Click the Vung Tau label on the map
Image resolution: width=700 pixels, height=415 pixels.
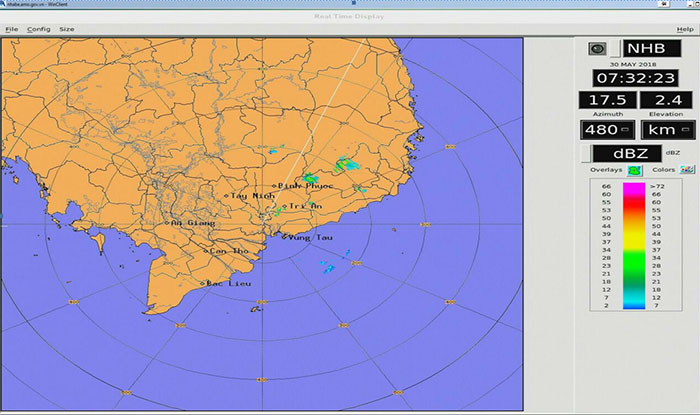[x=310, y=237]
